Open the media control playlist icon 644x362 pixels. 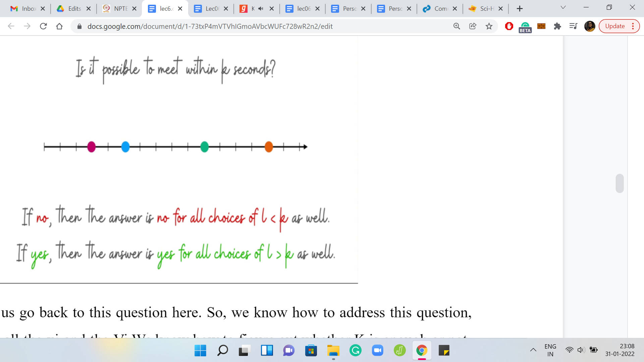(x=573, y=26)
